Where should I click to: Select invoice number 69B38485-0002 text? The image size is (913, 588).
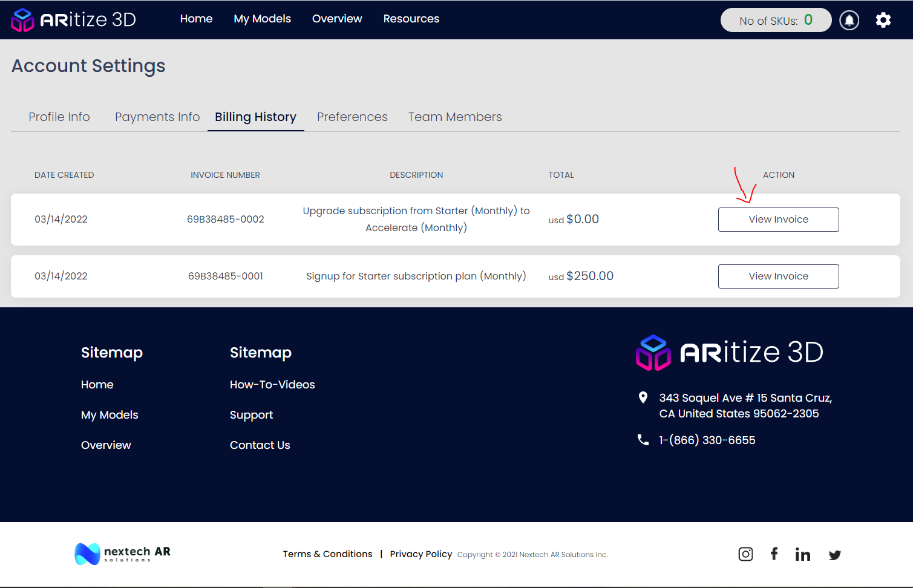pyautogui.click(x=226, y=219)
